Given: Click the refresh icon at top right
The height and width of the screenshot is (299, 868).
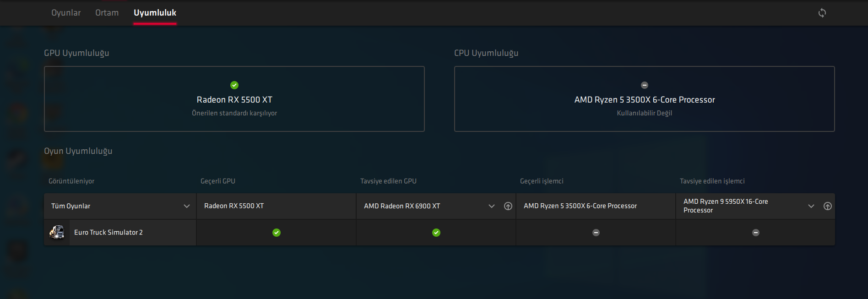Looking at the screenshot, I should [822, 13].
